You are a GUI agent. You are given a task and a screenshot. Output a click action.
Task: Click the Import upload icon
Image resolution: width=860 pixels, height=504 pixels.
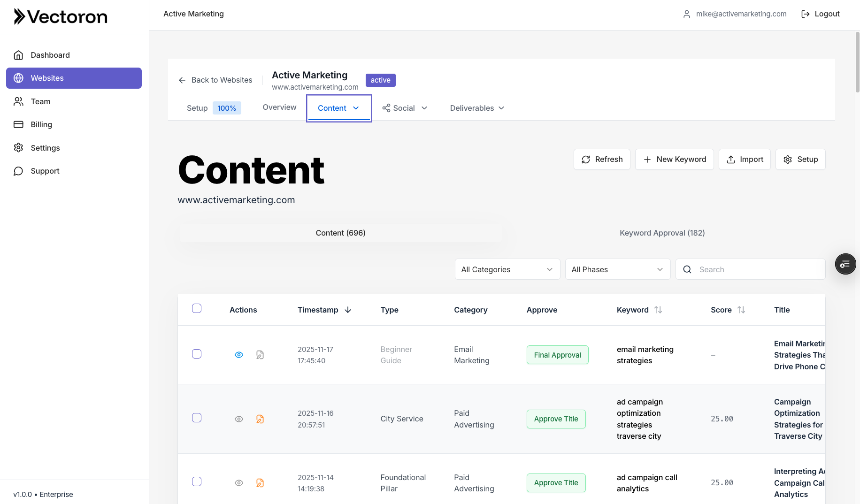tap(731, 160)
